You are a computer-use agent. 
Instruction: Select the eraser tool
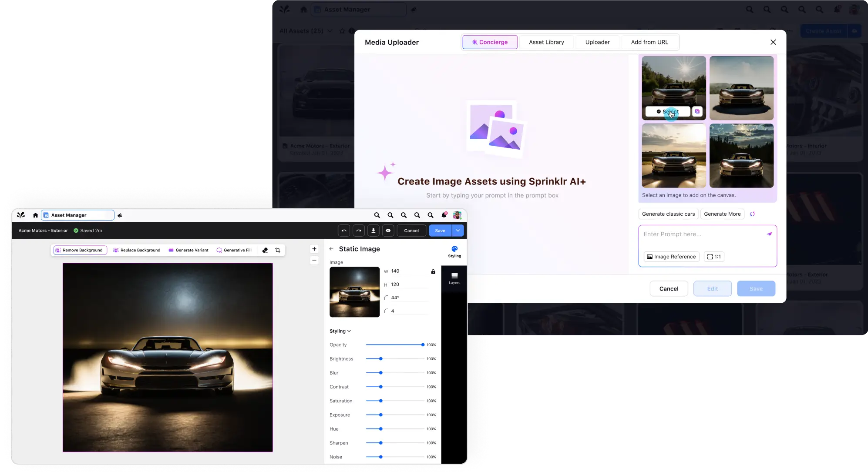(265, 250)
